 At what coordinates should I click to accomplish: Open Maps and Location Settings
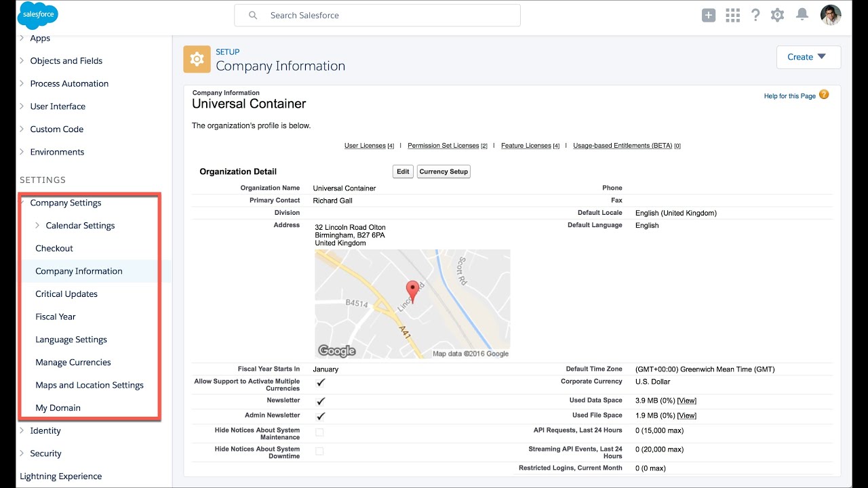(90, 385)
